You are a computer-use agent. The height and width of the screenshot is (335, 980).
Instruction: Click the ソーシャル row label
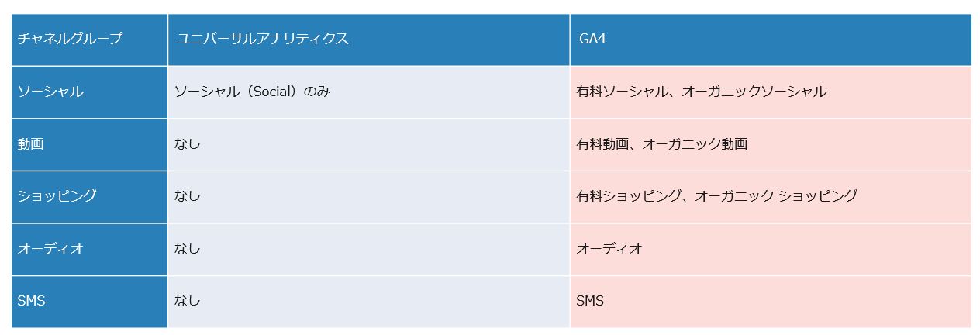(x=50, y=92)
